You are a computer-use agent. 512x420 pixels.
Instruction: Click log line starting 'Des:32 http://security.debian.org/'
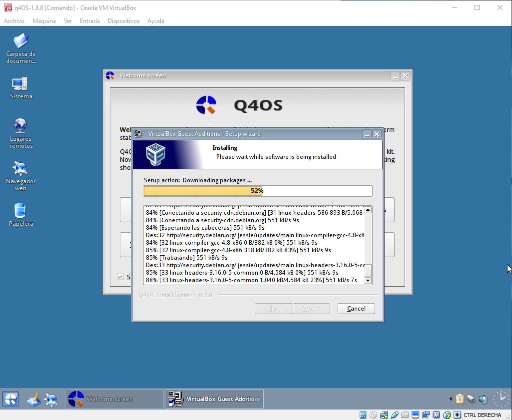tap(255, 235)
